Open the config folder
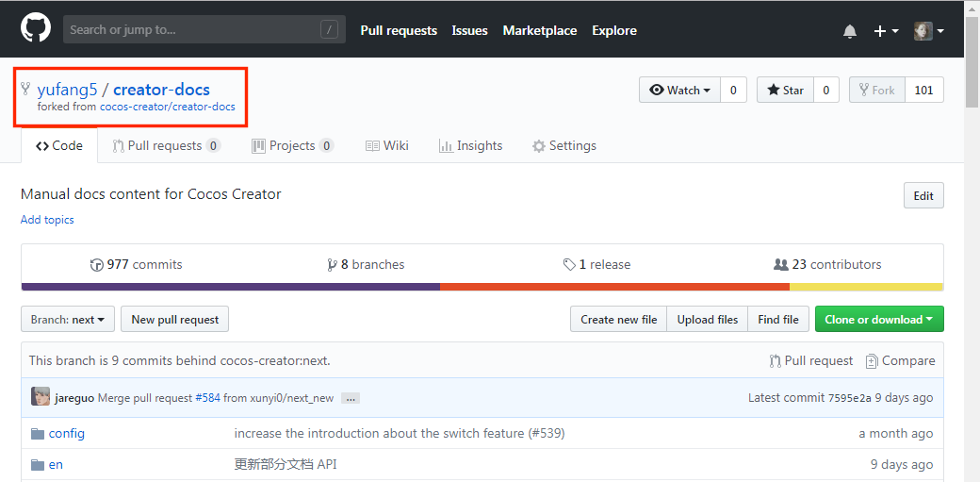 coord(67,433)
